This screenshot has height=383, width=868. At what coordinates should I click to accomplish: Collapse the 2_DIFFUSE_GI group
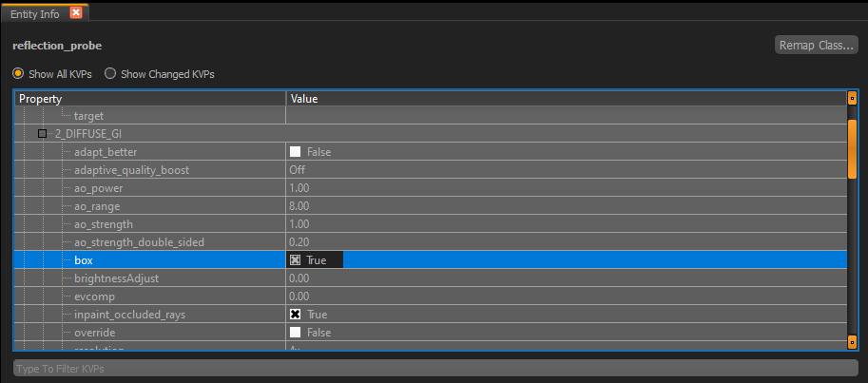[x=42, y=133]
